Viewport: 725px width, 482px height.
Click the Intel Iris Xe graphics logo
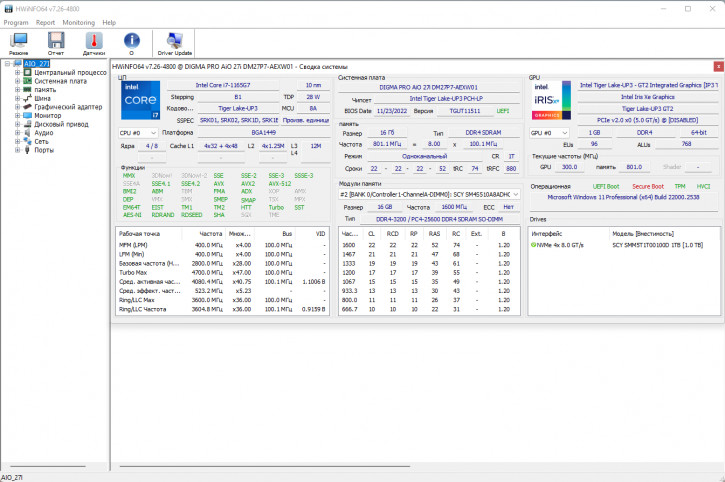553,100
